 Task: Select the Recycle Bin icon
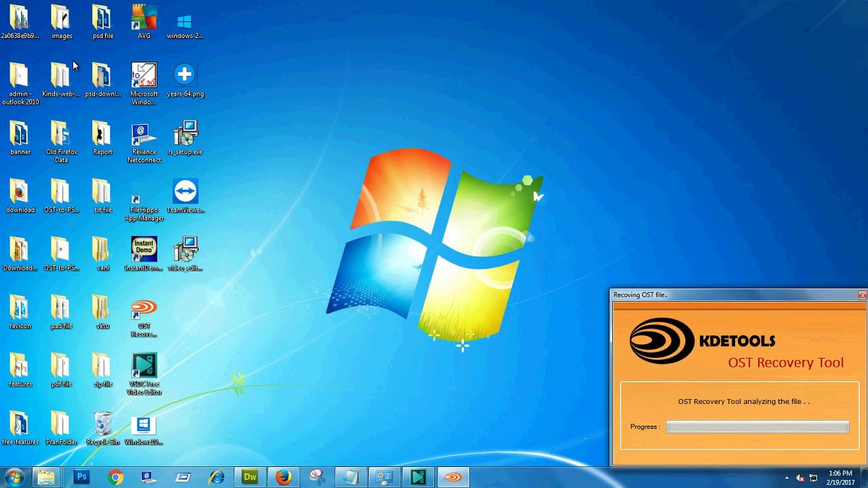102,428
